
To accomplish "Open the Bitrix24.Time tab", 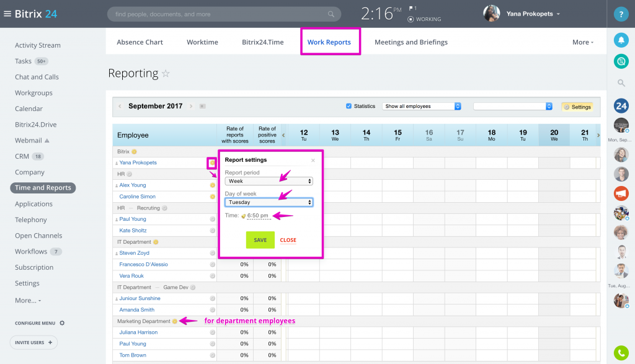I will point(263,42).
